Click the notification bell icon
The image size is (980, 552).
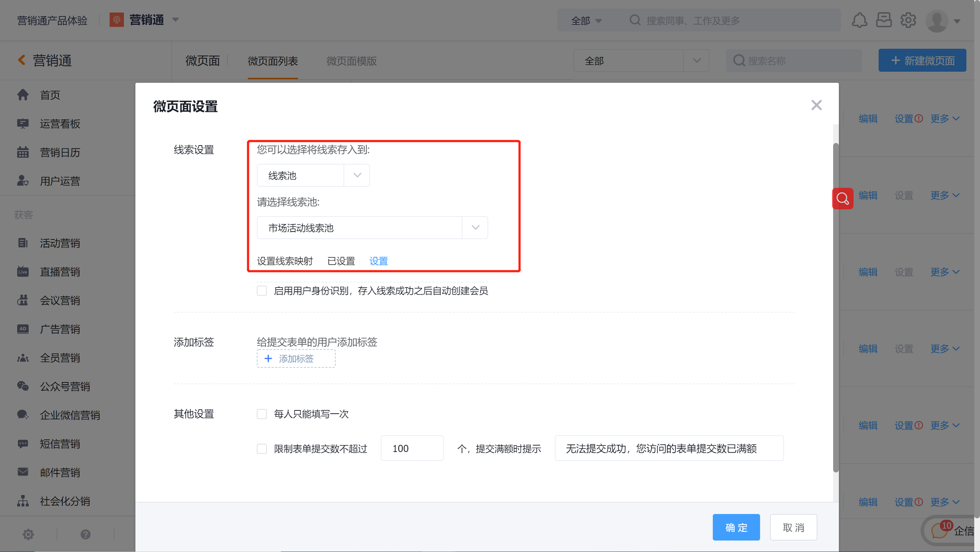859,20
